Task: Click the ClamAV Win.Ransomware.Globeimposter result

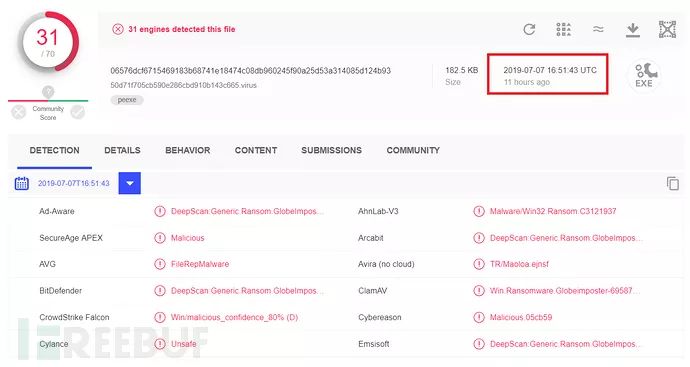Action: click(565, 291)
